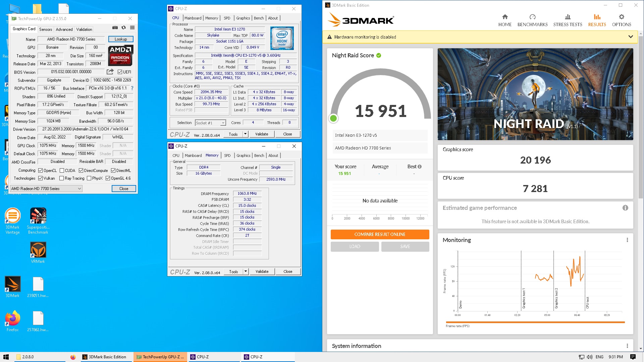Screen dimensions: 644x362
Task: Open Tools dropdown arrow in upper CPU-Z
Action: 245,134
